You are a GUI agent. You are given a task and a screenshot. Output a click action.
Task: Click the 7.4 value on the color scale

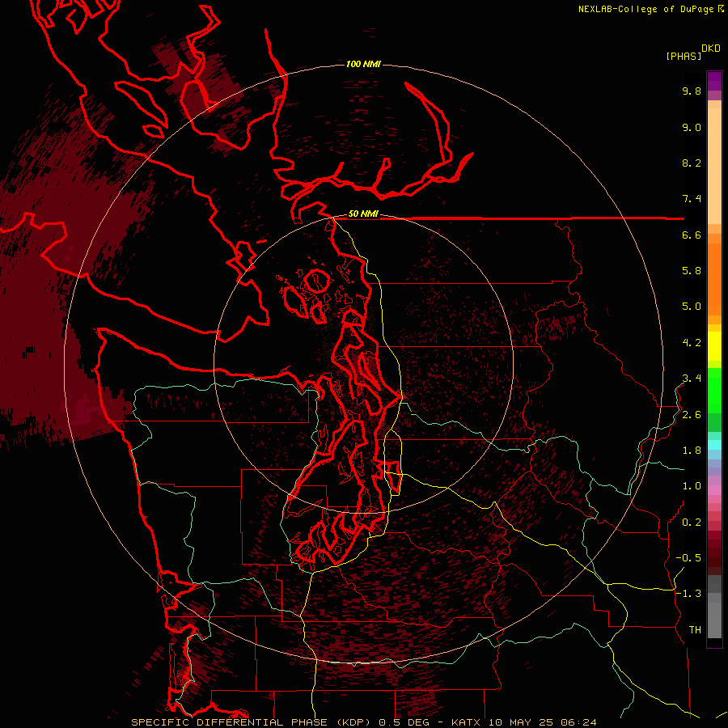pos(692,199)
